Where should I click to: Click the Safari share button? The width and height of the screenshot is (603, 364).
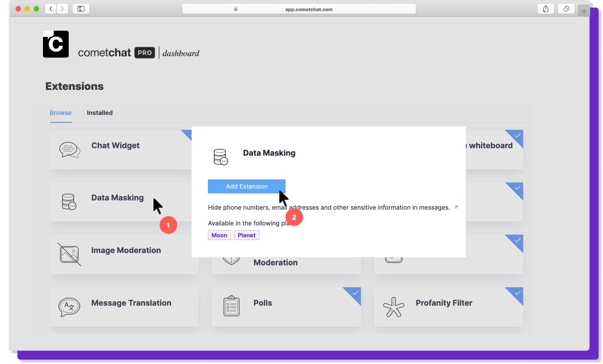[x=546, y=9]
